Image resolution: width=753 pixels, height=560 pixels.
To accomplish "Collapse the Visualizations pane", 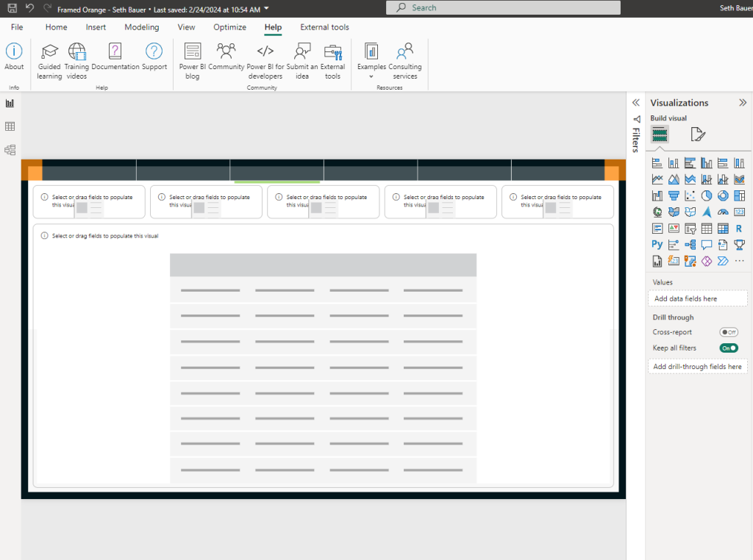I will coord(743,102).
